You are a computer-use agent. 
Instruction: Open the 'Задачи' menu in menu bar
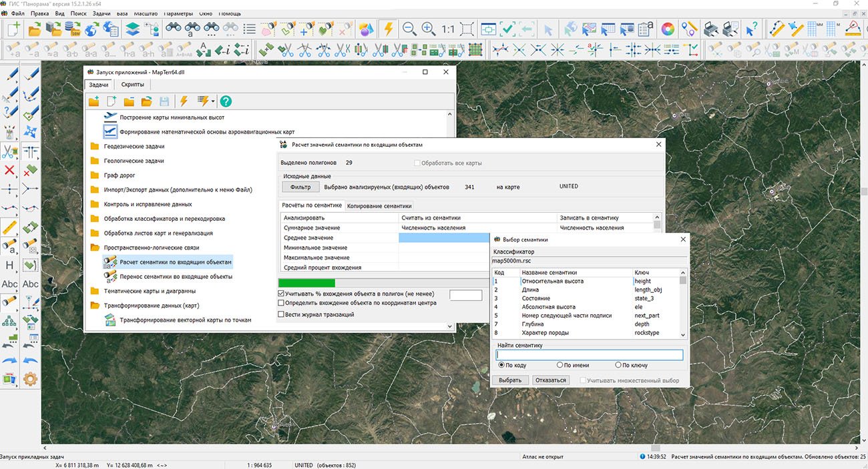pyautogui.click(x=101, y=13)
